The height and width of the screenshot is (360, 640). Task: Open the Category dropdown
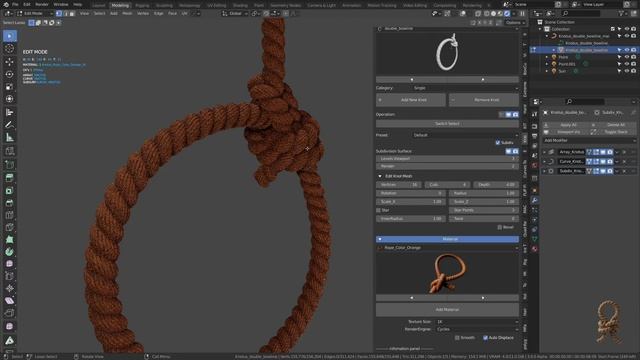465,88
